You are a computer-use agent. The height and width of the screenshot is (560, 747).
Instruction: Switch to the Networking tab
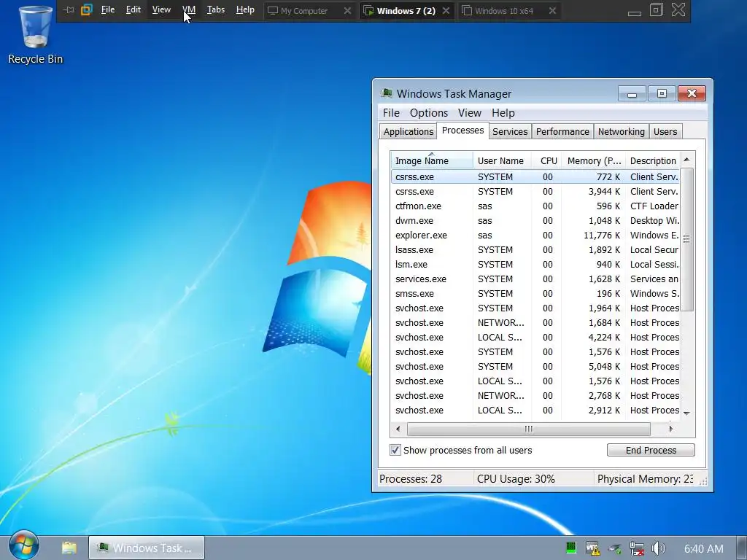click(622, 132)
